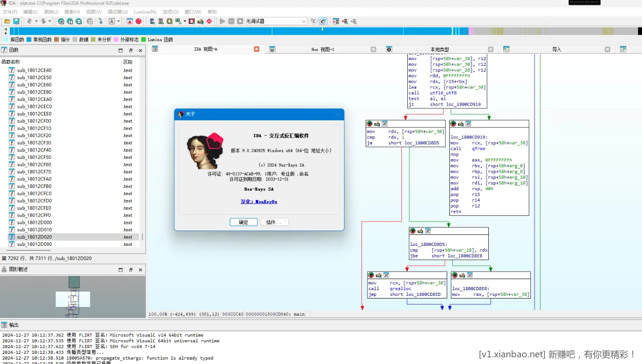The height and width of the screenshot is (364, 642).
Task: Click the circled 'T' toolbar icon
Action: coord(70,21)
